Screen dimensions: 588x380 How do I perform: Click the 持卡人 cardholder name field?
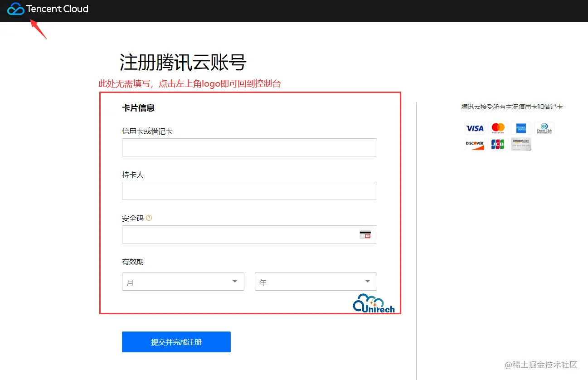[x=249, y=190]
